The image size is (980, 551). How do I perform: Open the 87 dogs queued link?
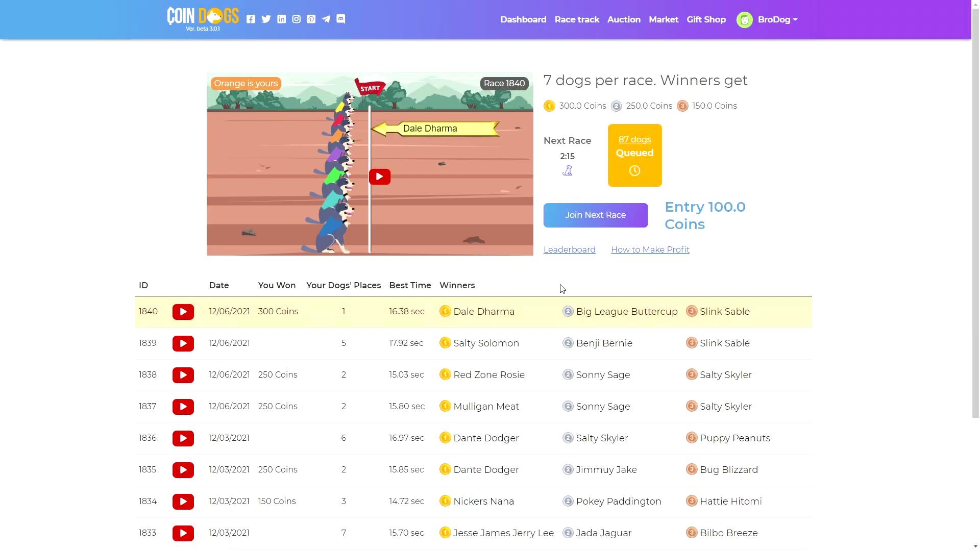[x=634, y=140]
